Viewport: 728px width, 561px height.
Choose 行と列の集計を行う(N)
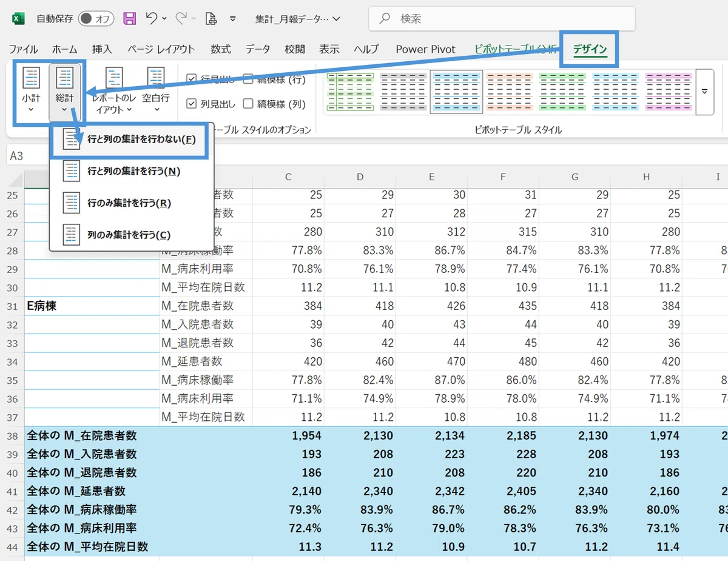[132, 172]
